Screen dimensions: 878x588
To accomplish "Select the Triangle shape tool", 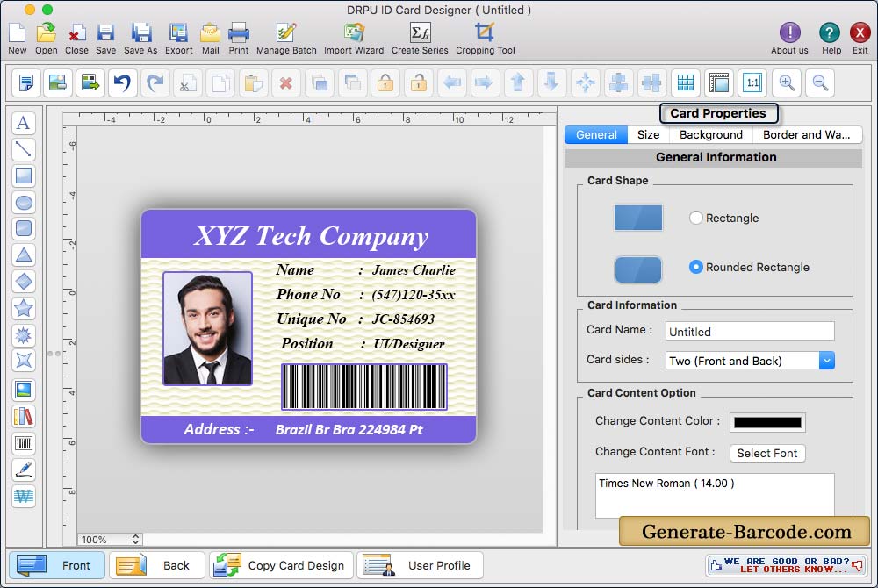I will pos(24,255).
